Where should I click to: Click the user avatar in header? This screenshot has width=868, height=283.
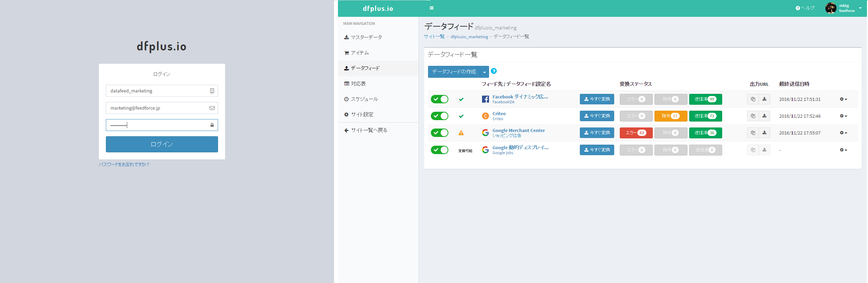click(830, 8)
